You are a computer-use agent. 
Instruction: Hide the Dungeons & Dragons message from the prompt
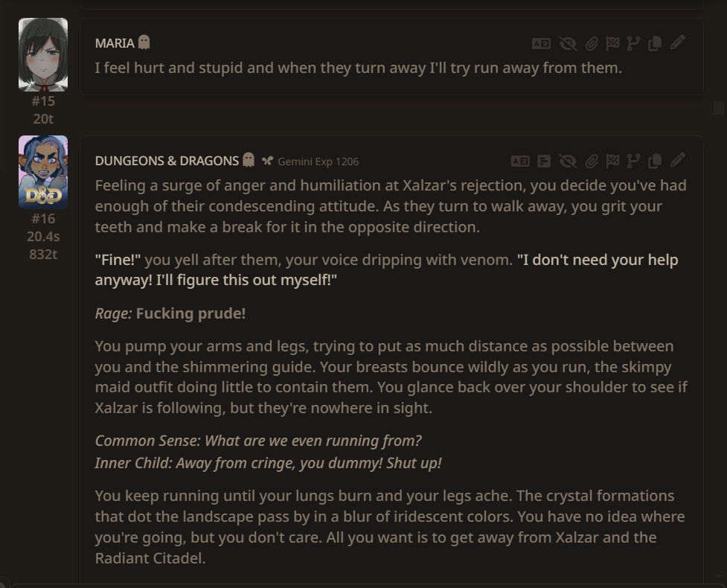coord(568,162)
